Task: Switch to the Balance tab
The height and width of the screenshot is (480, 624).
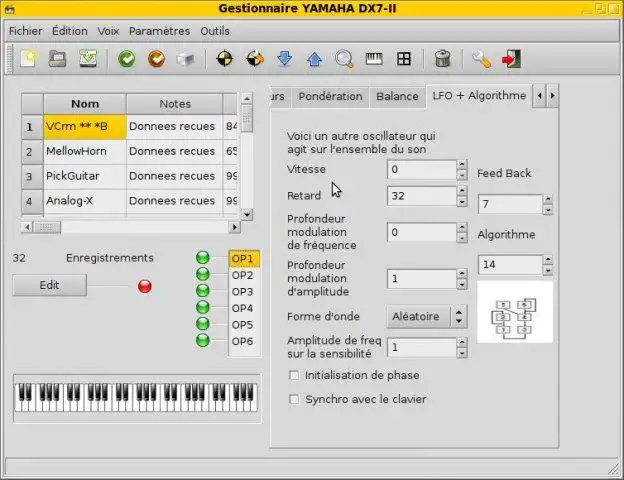Action: tap(397, 96)
